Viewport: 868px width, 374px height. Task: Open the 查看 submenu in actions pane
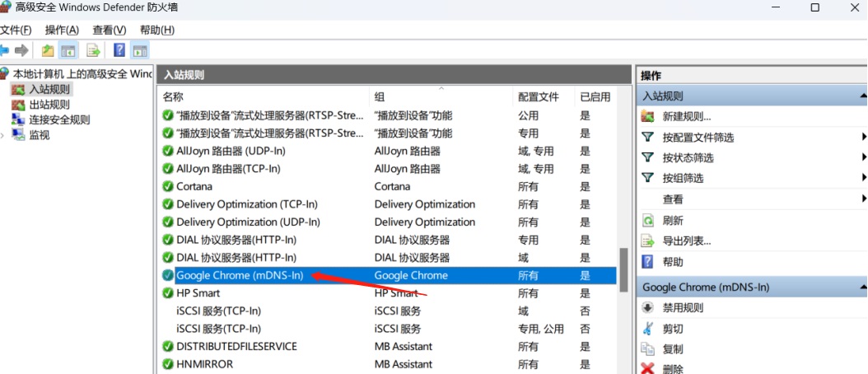[x=673, y=199]
